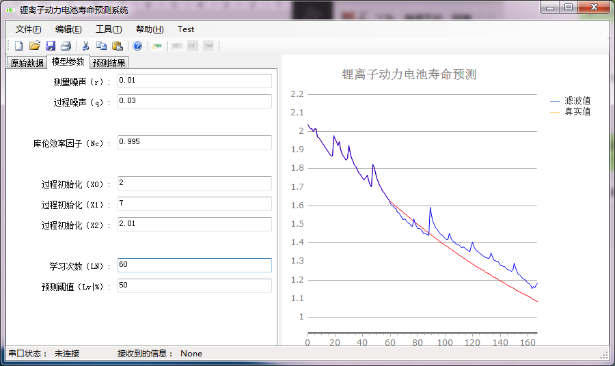Click the 测量噪声 (r) input field
The width and height of the screenshot is (615, 366).
pyautogui.click(x=195, y=81)
